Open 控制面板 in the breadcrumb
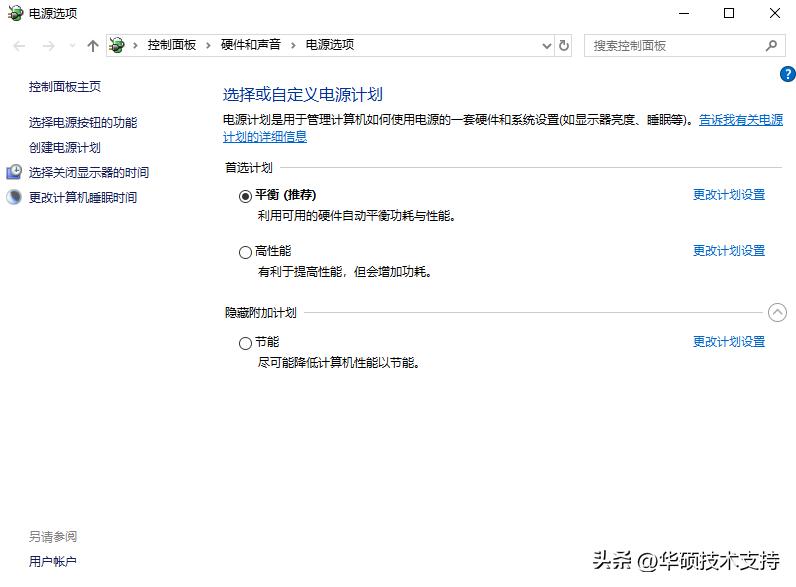Screen dimensions: 796x587 pyautogui.click(x=172, y=45)
